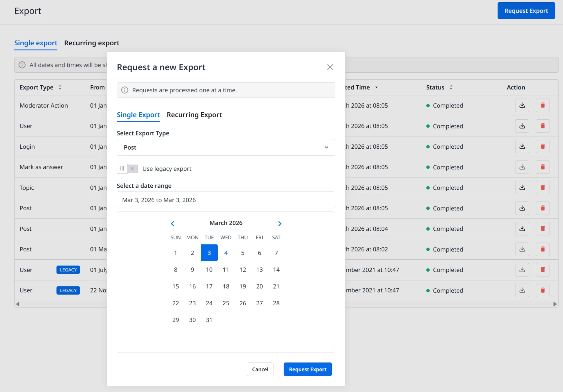Go to previous month in calendar
Screen dimensions: 563x392
point(172,223)
